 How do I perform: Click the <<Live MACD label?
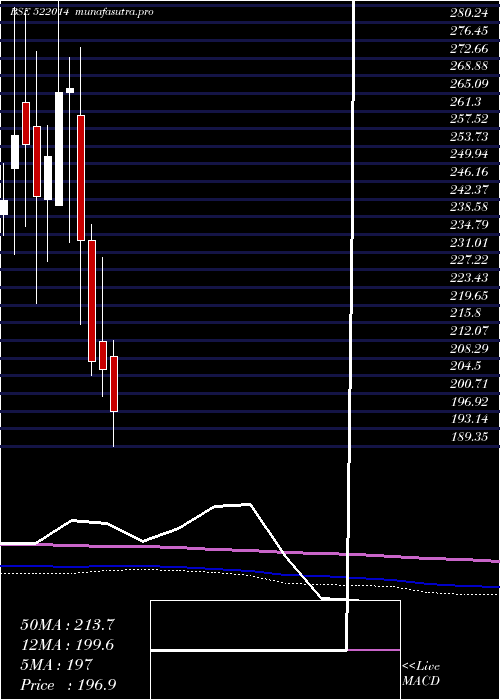click(421, 674)
